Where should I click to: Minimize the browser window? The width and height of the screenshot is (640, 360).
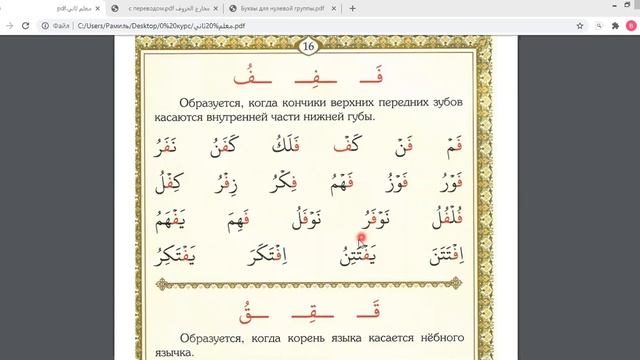[x=615, y=5]
